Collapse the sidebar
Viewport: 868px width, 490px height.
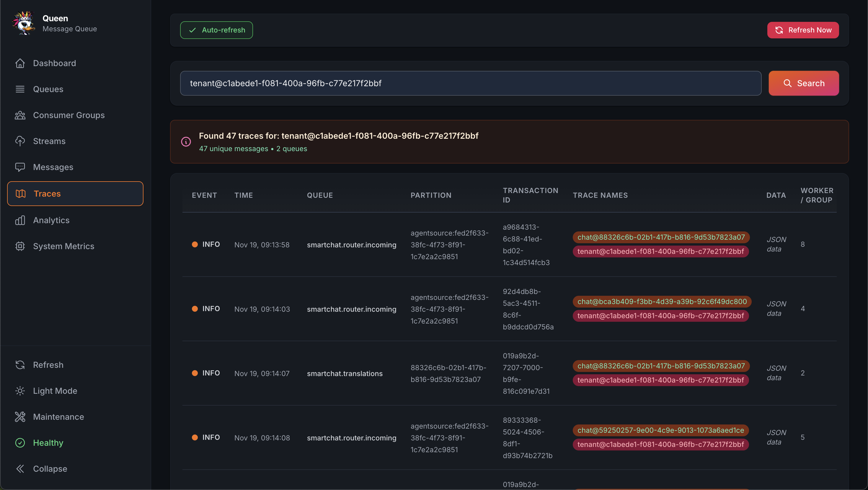50,469
